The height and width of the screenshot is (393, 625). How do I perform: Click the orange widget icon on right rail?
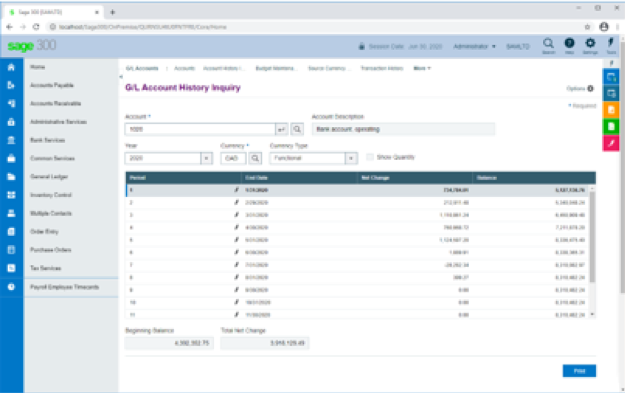(611, 110)
